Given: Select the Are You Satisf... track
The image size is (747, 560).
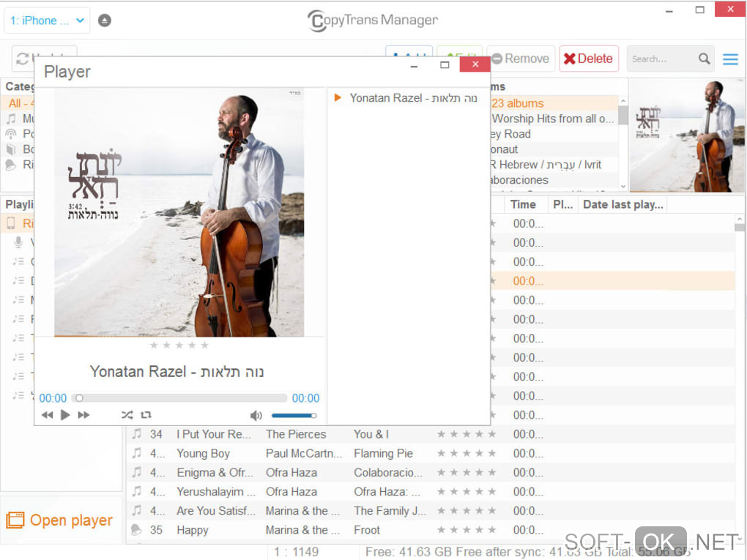Looking at the screenshot, I should (216, 511).
